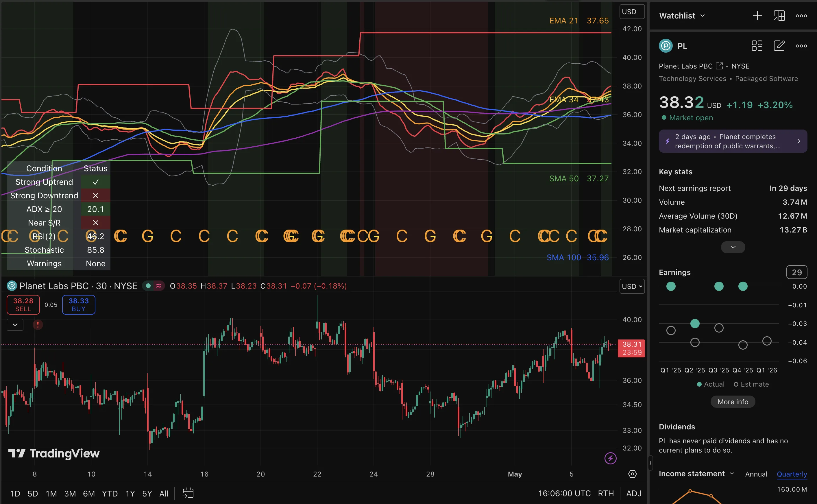The image size is (817, 504).
Task: Open the Watchlist more options menu
Action: click(x=801, y=16)
